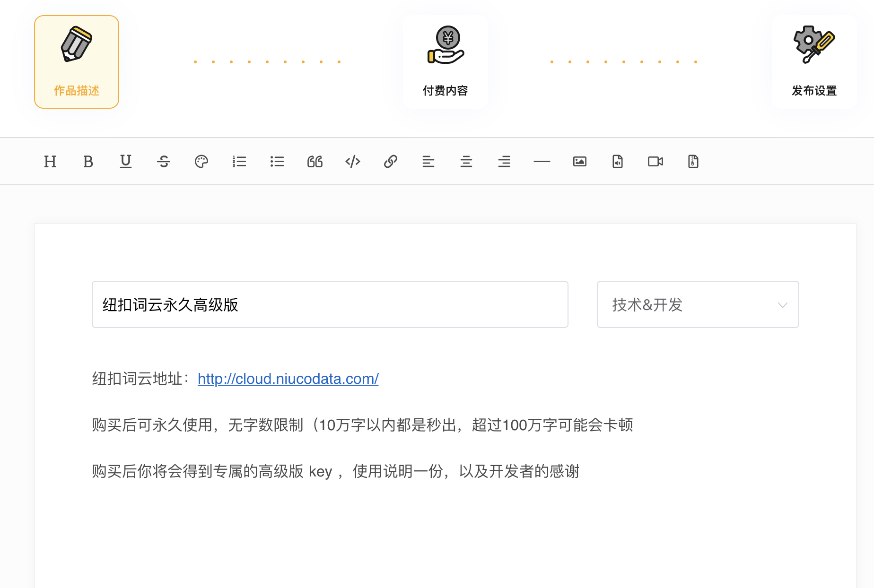The image size is (874, 588).
Task: Align text to the right
Action: [504, 162]
